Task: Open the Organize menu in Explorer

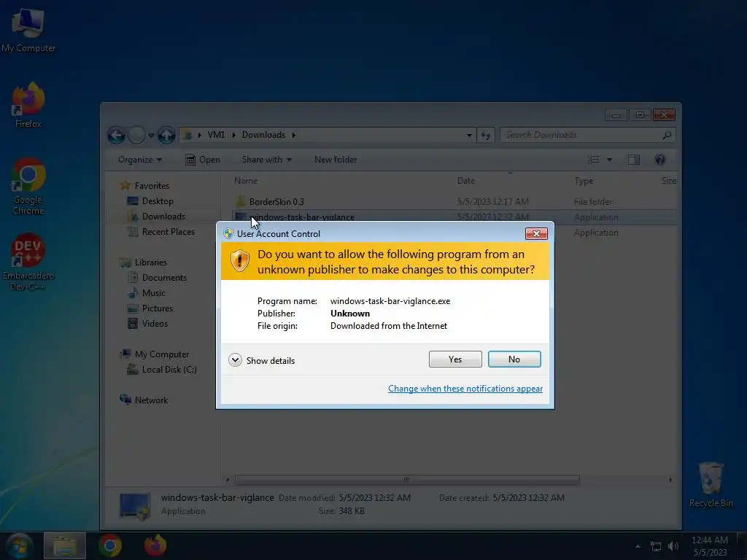Action: coord(139,160)
